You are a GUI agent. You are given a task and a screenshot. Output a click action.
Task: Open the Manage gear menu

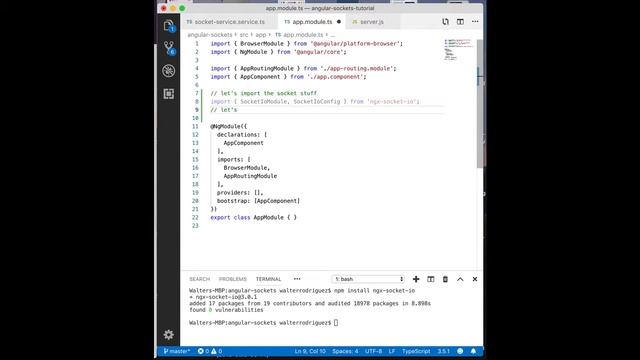169,335
